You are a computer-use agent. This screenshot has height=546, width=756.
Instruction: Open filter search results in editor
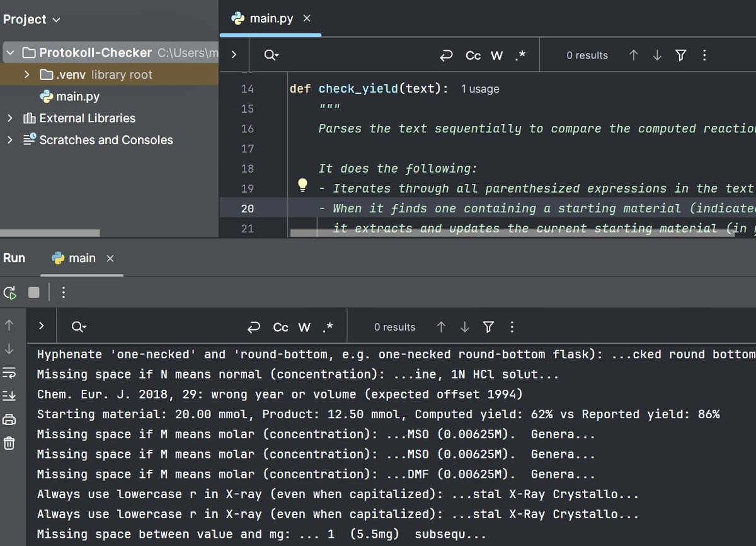coord(680,55)
